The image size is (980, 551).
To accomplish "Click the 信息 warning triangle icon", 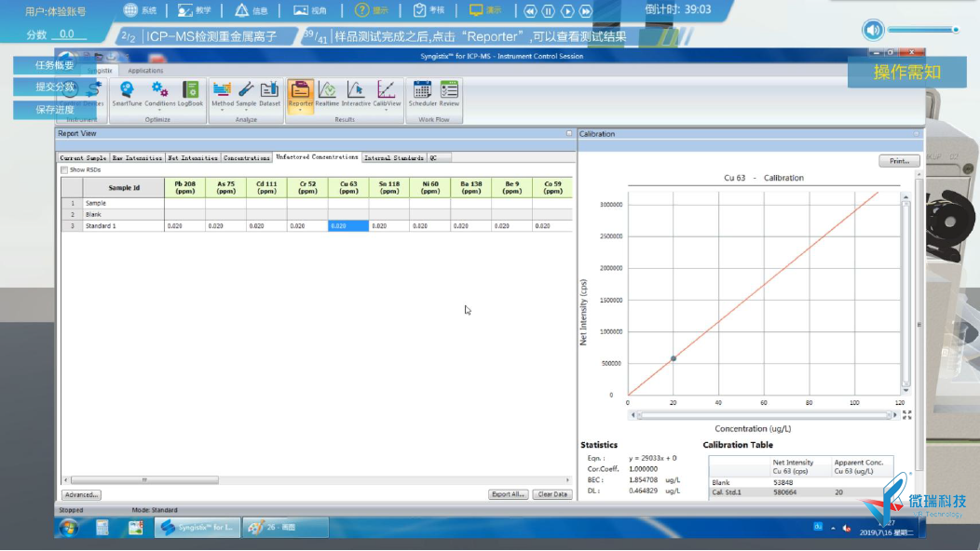I will pos(242,10).
